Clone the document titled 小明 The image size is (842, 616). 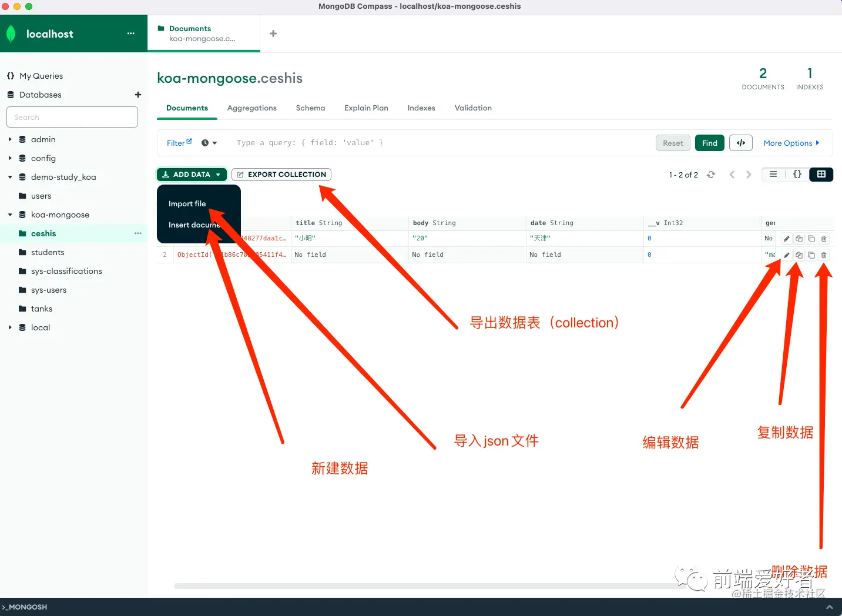coord(811,239)
